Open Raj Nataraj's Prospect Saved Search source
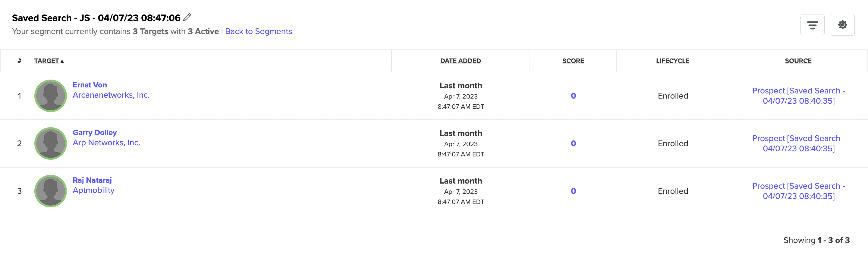The image size is (868, 255). 799,191
